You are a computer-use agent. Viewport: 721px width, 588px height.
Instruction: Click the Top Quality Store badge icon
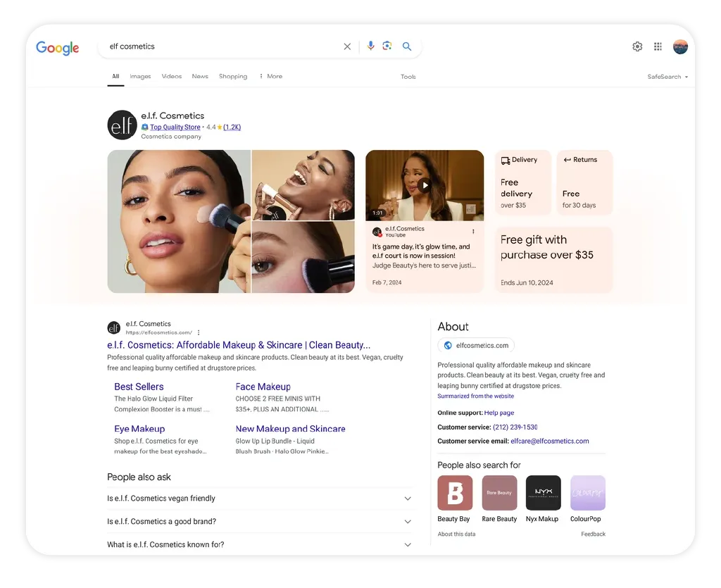145,127
